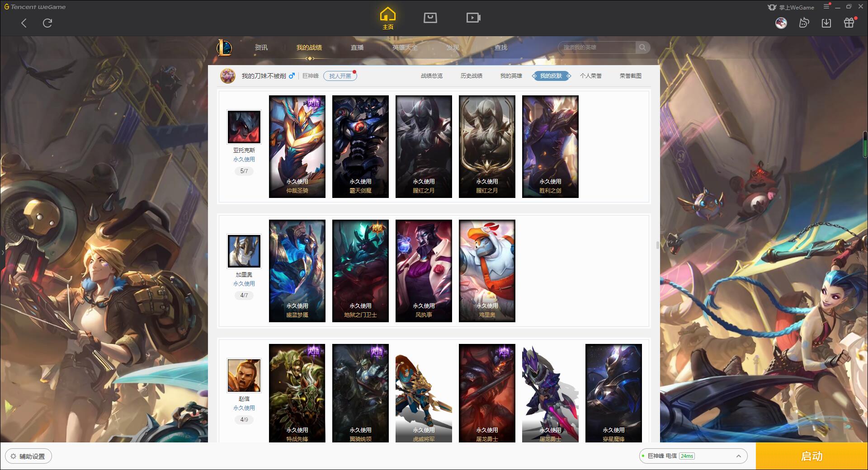Click the 亚托克斯 champion portrait
Screen dimensions: 868x470
(x=244, y=127)
